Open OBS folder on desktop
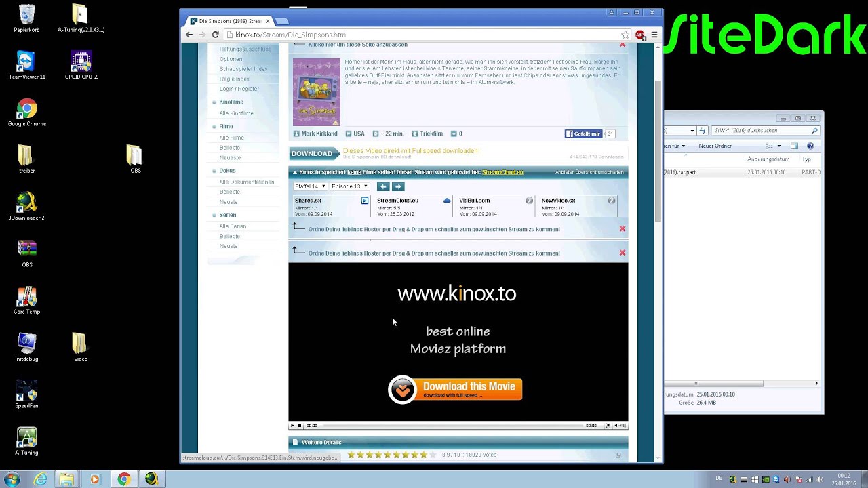This screenshot has height=488, width=868. click(x=135, y=160)
